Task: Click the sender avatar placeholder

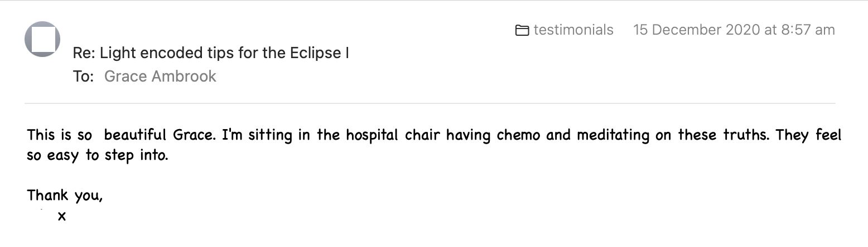Action: pyautogui.click(x=42, y=39)
